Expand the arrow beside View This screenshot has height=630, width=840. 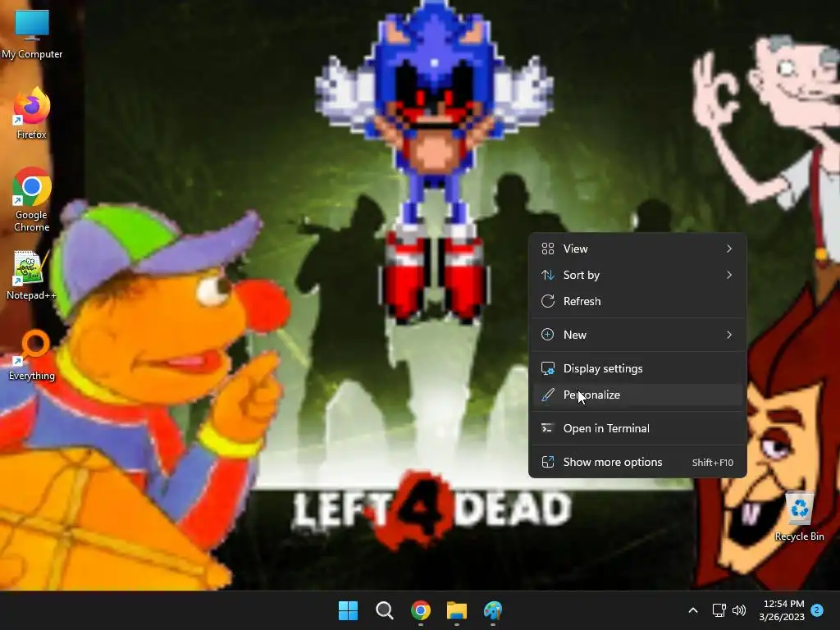(729, 249)
